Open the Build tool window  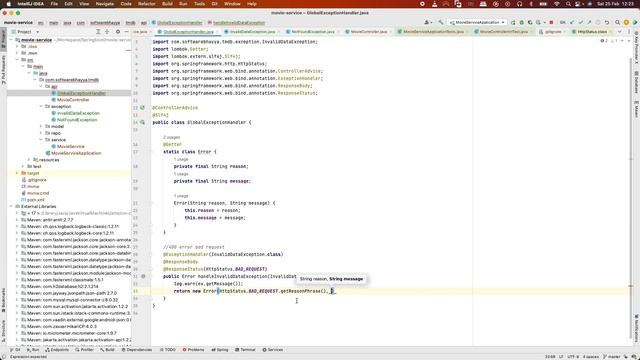tap(107, 350)
